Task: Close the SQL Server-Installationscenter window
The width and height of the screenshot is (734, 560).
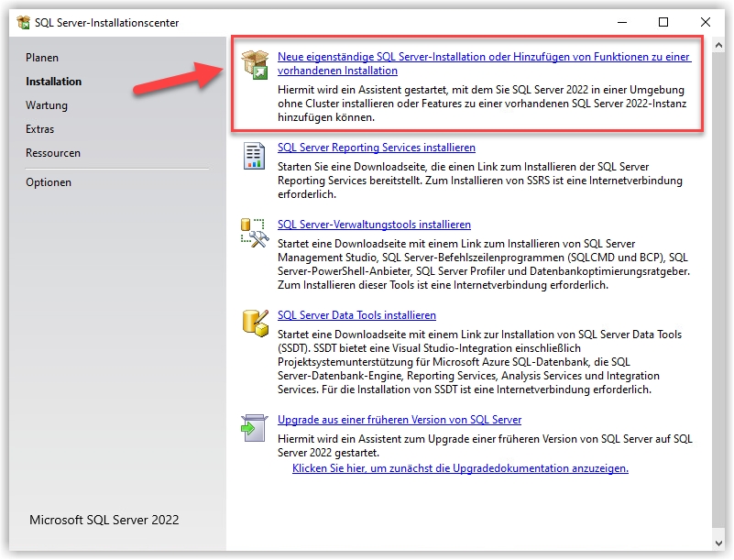Action: (705, 22)
